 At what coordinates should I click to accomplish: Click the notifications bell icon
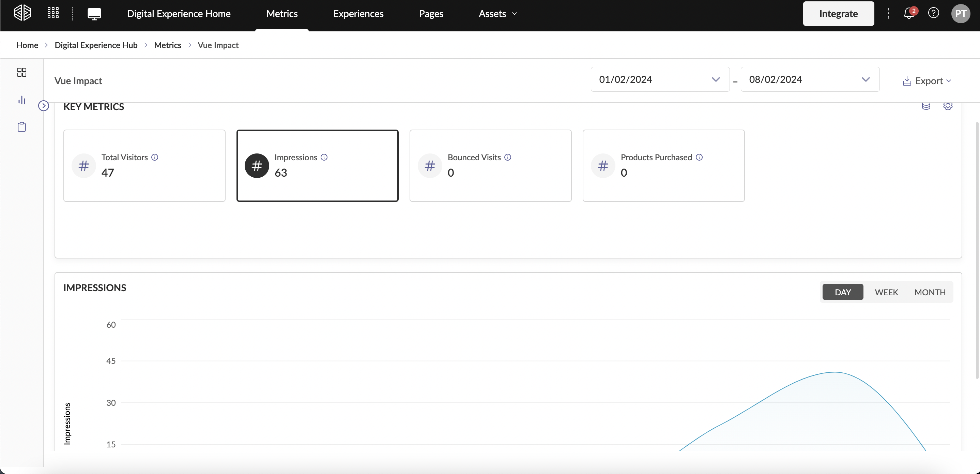[909, 14]
